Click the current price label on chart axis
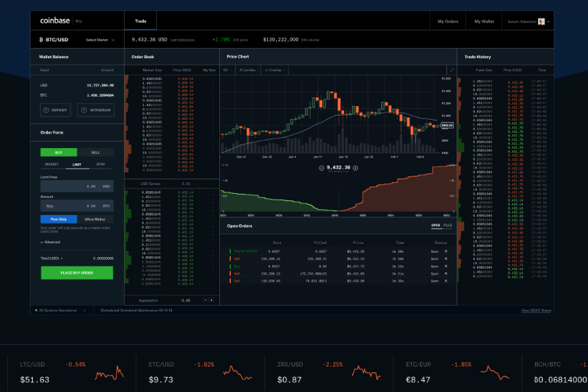 click(x=446, y=126)
